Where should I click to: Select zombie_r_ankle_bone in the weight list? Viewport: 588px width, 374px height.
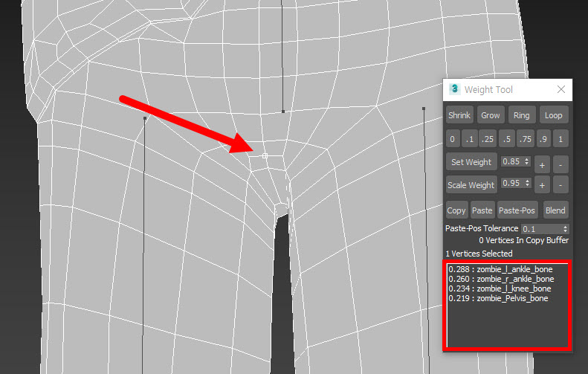coord(501,279)
